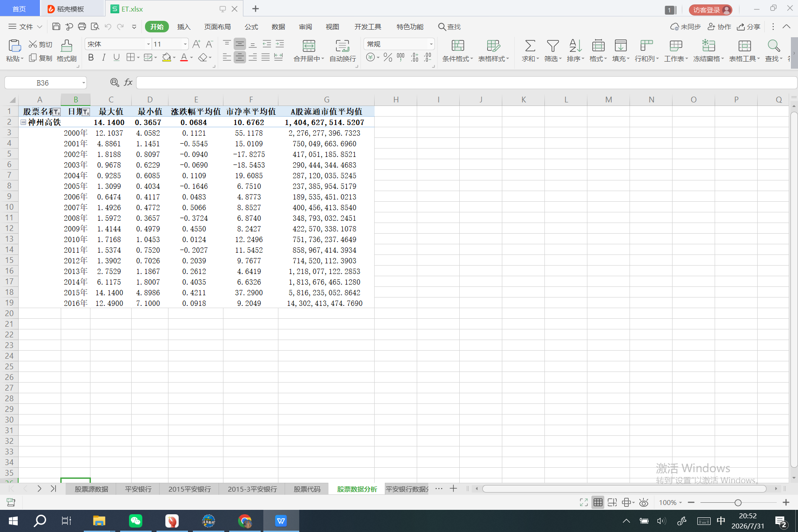Image resolution: width=798 pixels, height=532 pixels.
Task: Open the 页面布局 ribbon tab
Action: (x=217, y=27)
